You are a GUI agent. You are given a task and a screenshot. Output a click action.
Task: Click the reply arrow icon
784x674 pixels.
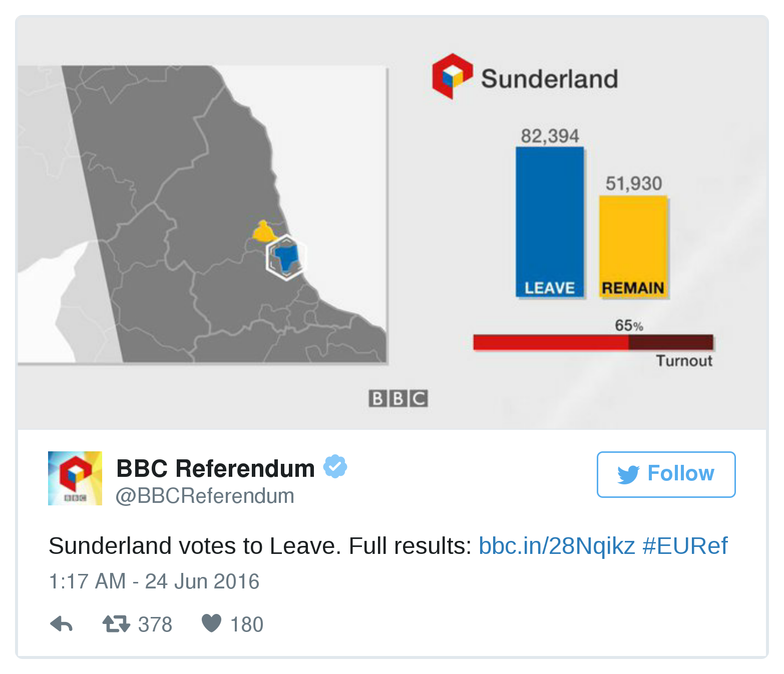62,624
